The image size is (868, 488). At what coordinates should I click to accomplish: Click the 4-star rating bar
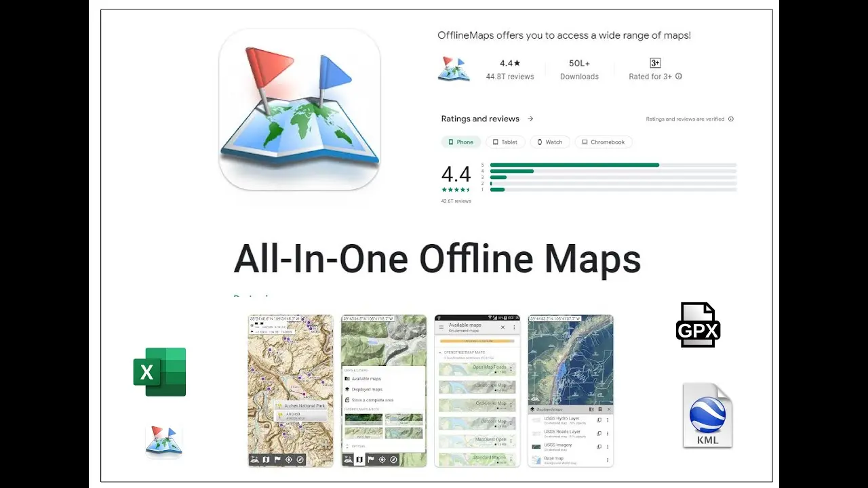[x=613, y=171]
